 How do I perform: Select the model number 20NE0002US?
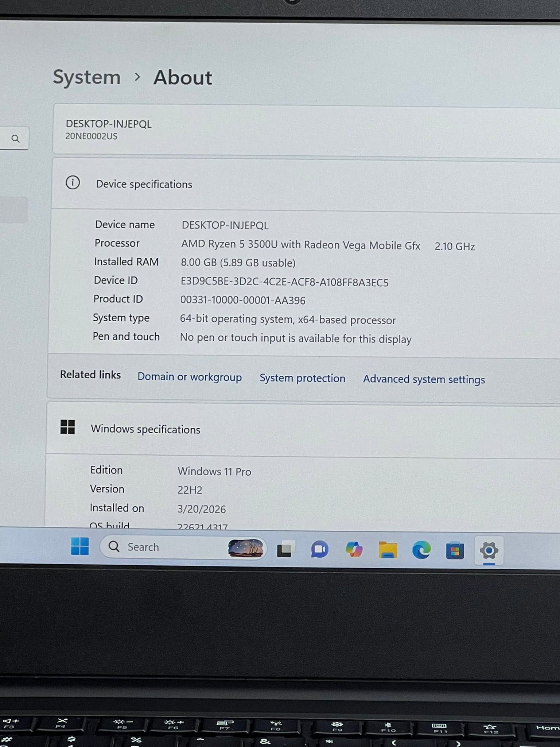92,136
